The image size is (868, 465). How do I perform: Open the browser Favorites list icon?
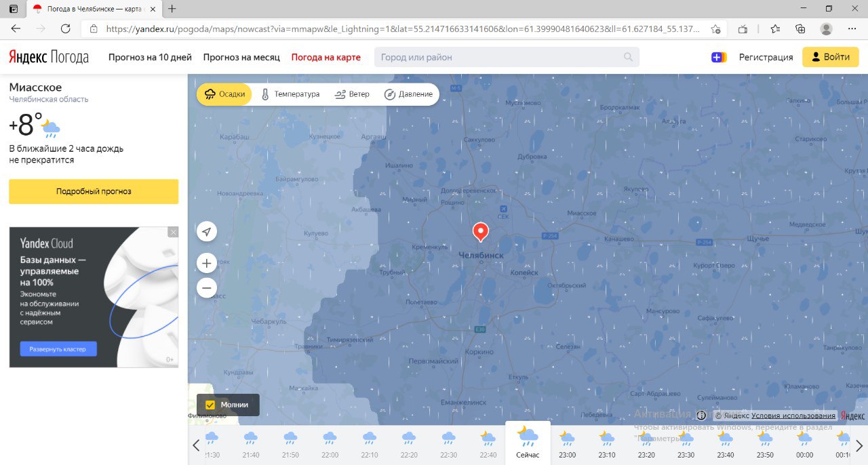(x=775, y=28)
